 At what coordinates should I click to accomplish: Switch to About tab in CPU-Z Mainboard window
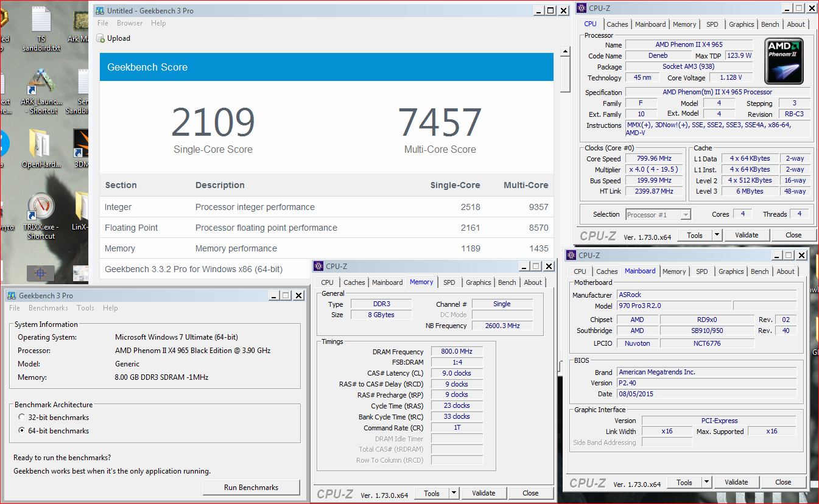tap(785, 271)
